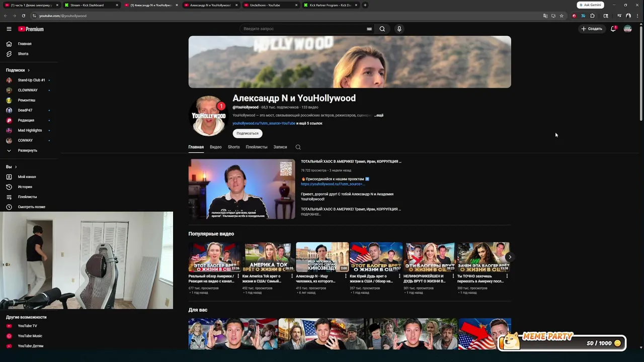Open Mad Highlights subscription channel
The width and height of the screenshot is (644, 362).
click(29, 130)
